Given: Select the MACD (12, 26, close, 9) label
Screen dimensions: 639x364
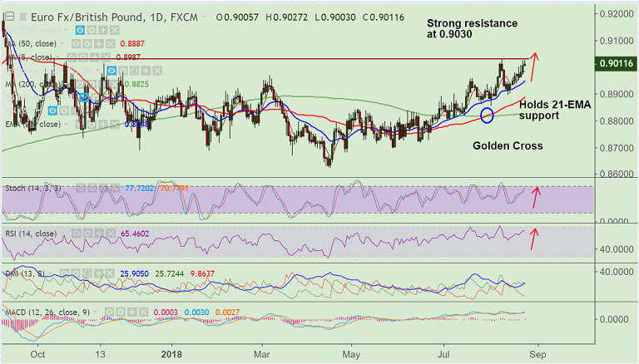Looking at the screenshot, I should tap(47, 312).
